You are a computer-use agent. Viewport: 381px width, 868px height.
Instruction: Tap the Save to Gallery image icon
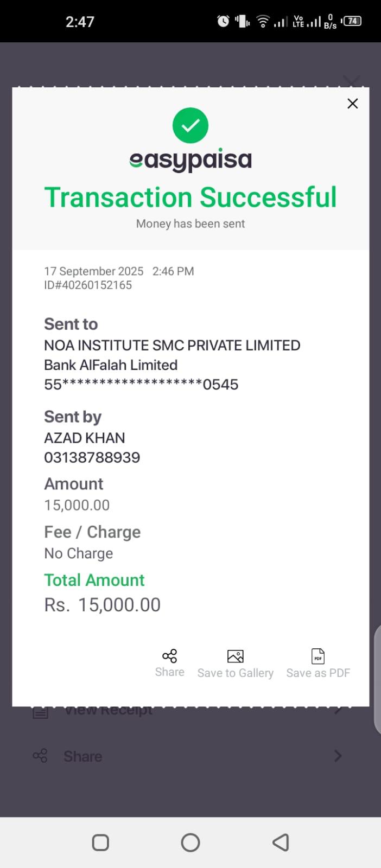pyautogui.click(x=235, y=656)
